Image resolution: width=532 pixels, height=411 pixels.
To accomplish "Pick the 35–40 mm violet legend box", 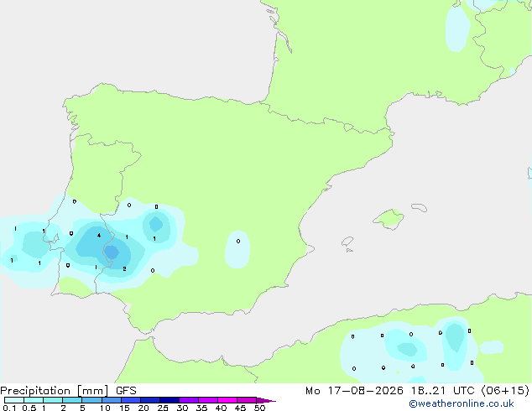I will tap(208, 400).
